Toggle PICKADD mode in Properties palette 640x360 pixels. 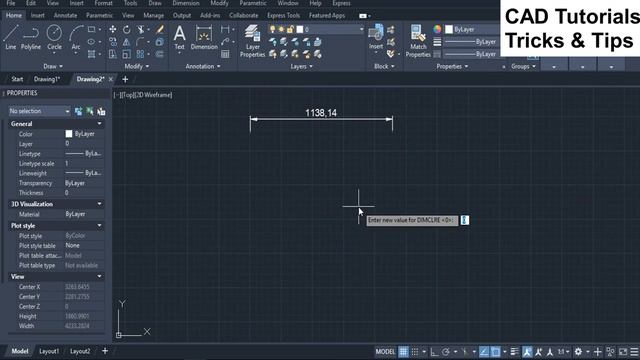pyautogui.click(x=78, y=111)
